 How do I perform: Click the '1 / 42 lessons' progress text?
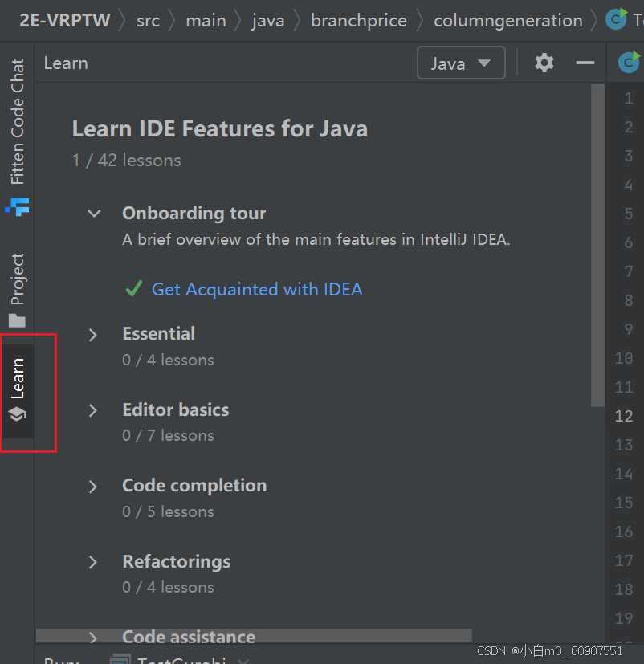pos(127,161)
